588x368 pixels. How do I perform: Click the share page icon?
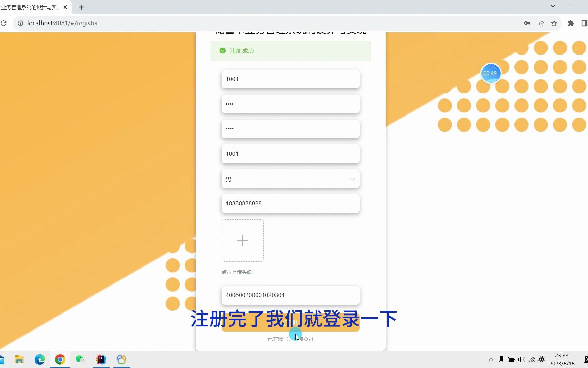click(x=541, y=23)
